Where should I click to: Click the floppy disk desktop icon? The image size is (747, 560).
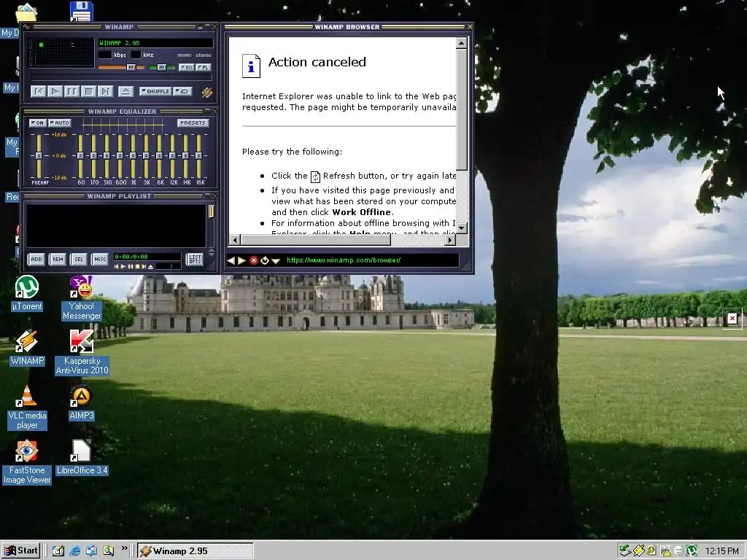tap(82, 12)
